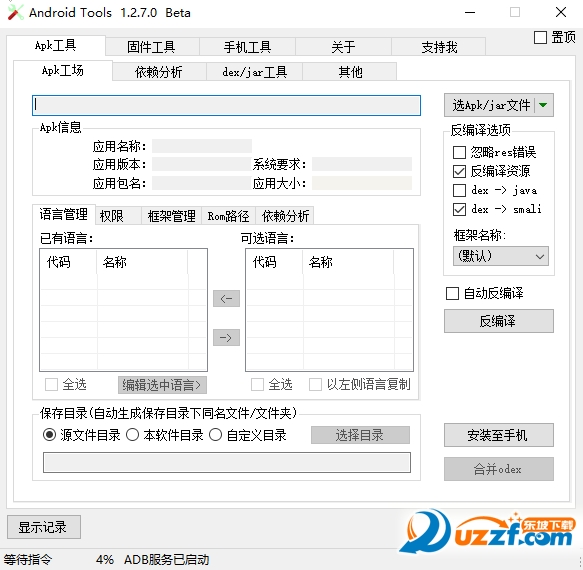
Task: Click the 4% progress value in status bar
Action: [105, 560]
